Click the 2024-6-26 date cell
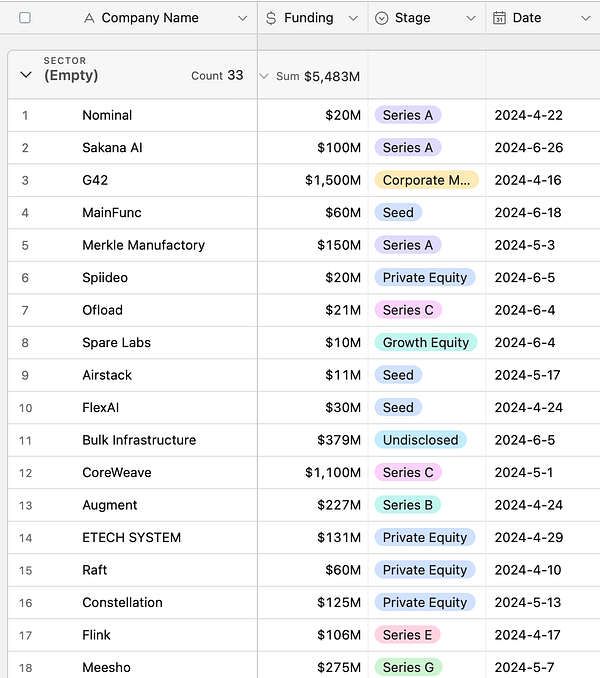The image size is (600, 678). [x=528, y=147]
